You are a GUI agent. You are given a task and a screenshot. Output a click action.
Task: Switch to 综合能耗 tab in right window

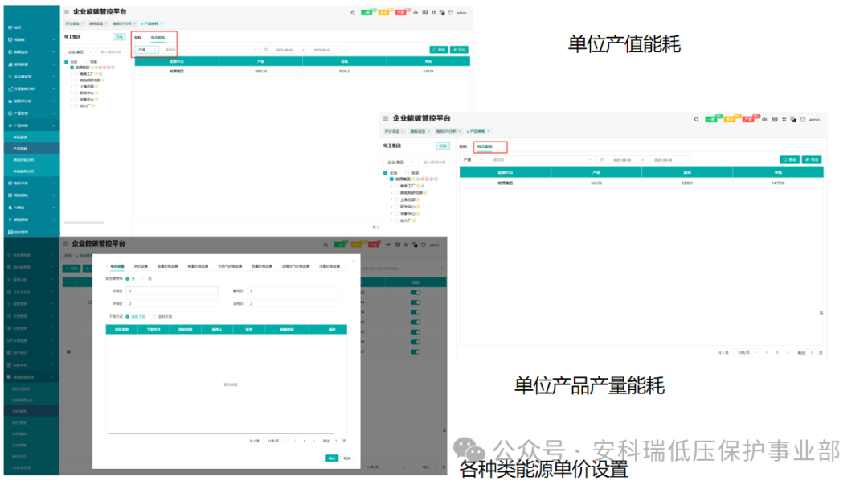click(x=485, y=147)
